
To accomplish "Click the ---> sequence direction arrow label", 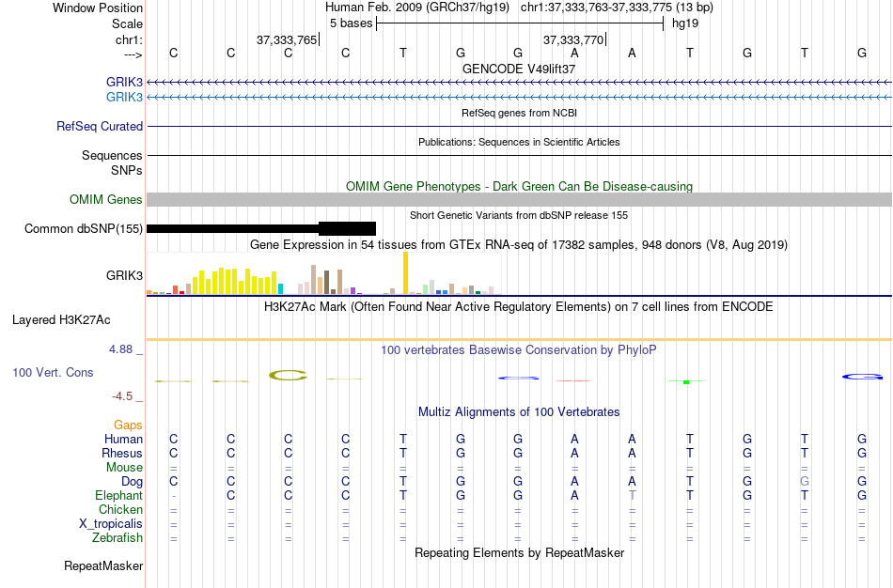I will pyautogui.click(x=133, y=54).
